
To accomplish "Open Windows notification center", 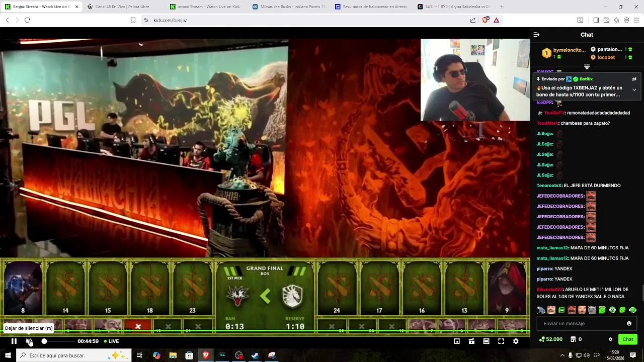I will 633,355.
